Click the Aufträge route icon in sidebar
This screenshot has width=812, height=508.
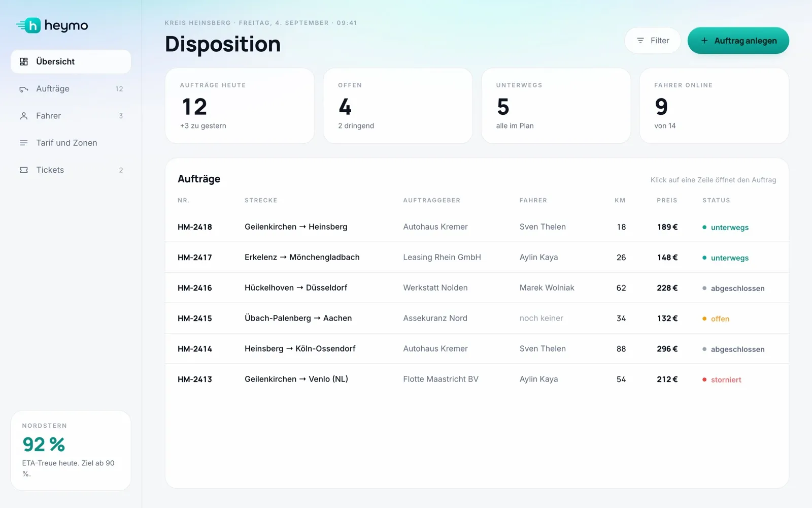(x=24, y=89)
